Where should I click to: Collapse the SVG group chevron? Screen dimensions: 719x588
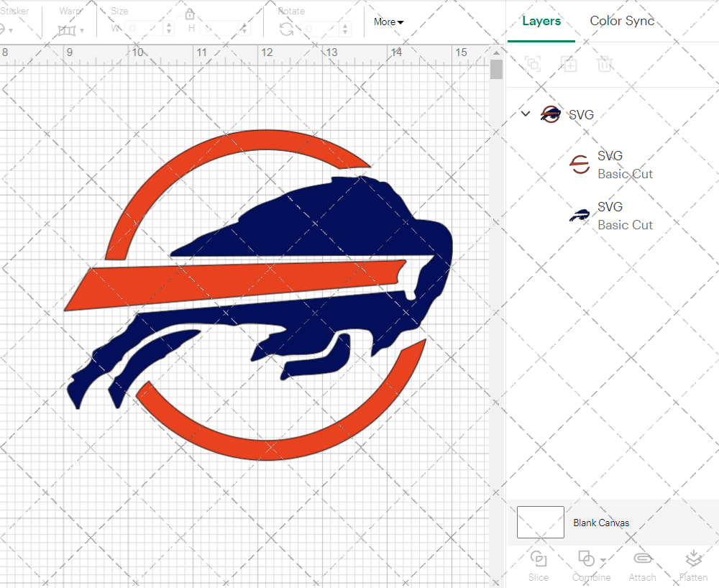tap(525, 114)
